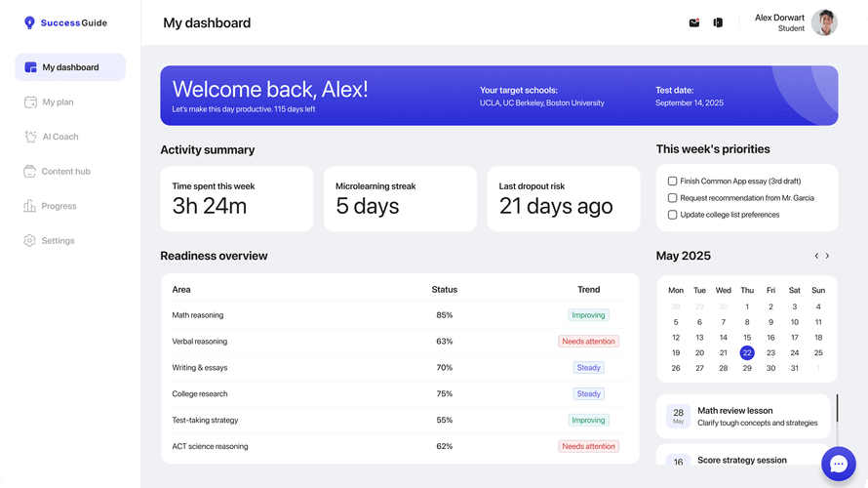The width and height of the screenshot is (868, 488).
Task: Check Finish Common App essay task
Action: [672, 182]
